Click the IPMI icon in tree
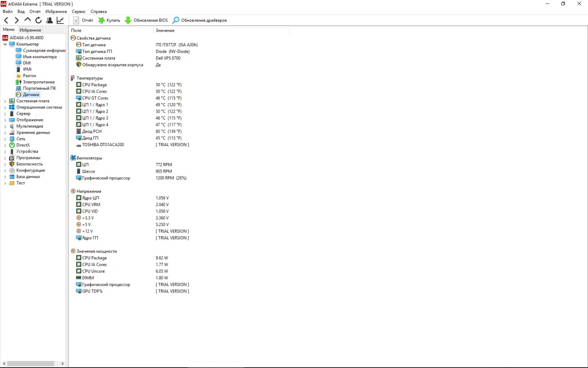The image size is (588, 368). tap(19, 69)
